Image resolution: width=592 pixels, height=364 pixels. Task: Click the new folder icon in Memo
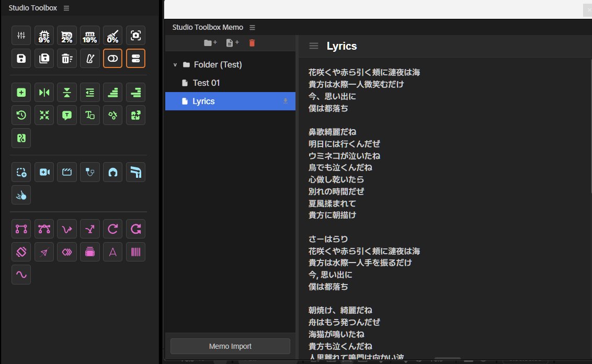[x=210, y=43]
